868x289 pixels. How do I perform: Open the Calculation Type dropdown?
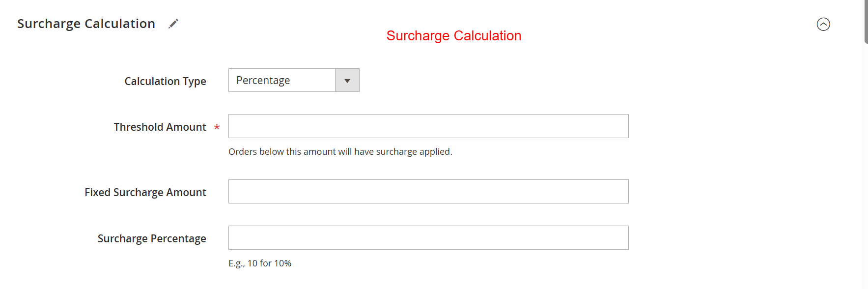pyautogui.click(x=293, y=80)
